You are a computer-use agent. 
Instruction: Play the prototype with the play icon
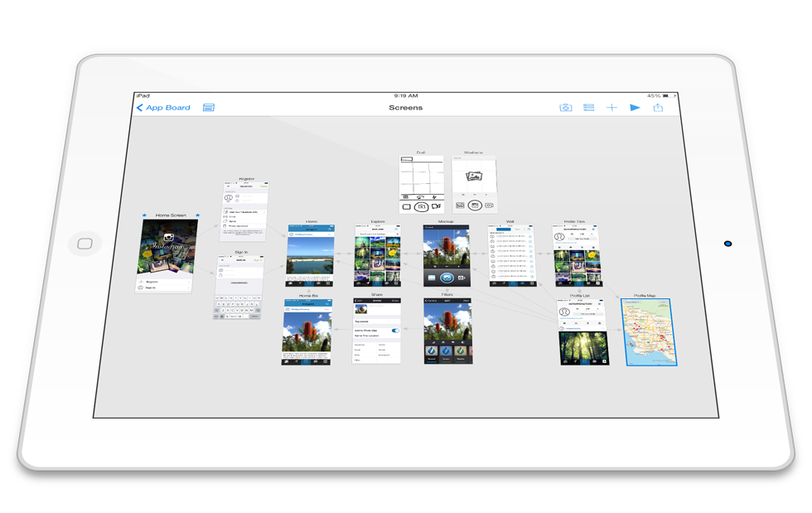(635, 108)
